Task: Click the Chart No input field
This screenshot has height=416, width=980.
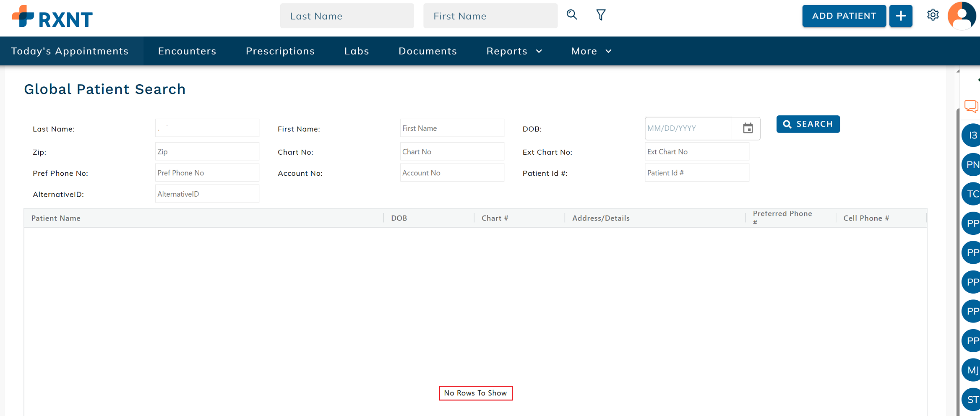Action: click(x=452, y=152)
